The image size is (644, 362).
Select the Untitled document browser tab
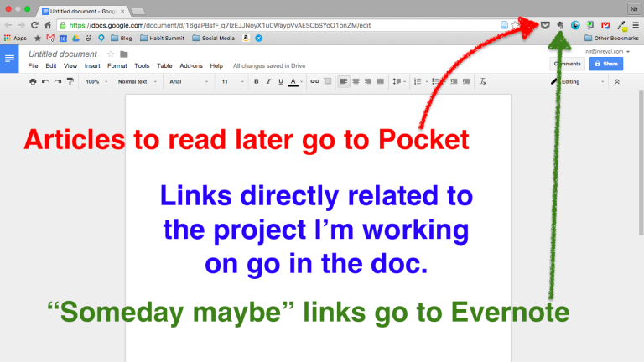(84, 11)
